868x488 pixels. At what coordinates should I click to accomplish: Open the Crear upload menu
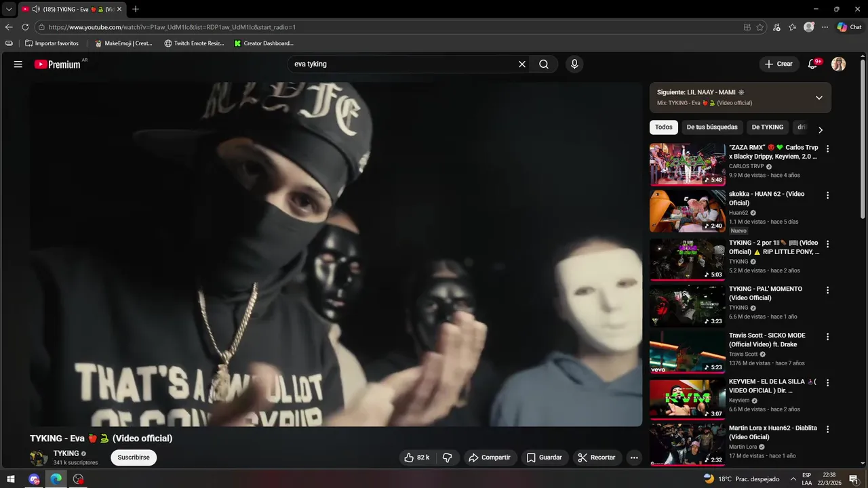778,64
